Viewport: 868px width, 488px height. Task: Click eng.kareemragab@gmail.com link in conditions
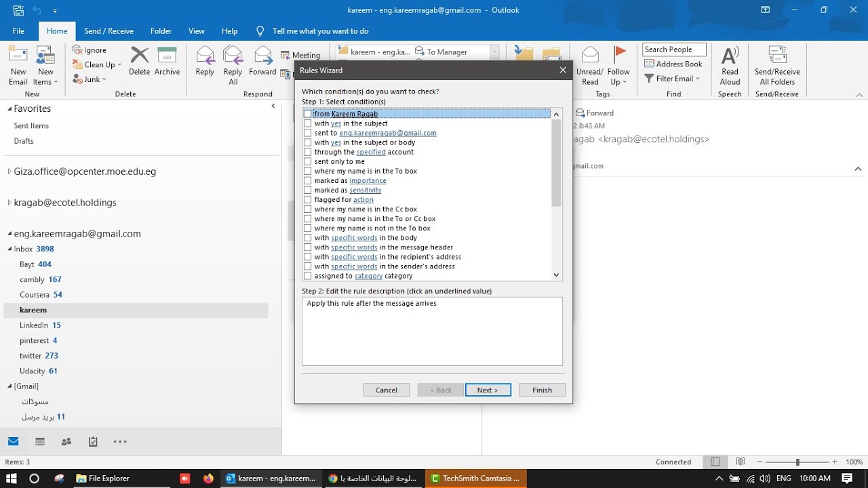[x=388, y=133]
